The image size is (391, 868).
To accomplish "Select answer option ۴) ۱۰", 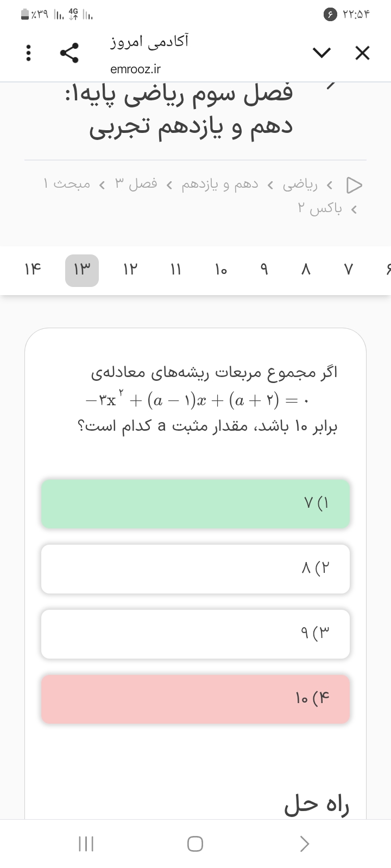I will [x=195, y=699].
